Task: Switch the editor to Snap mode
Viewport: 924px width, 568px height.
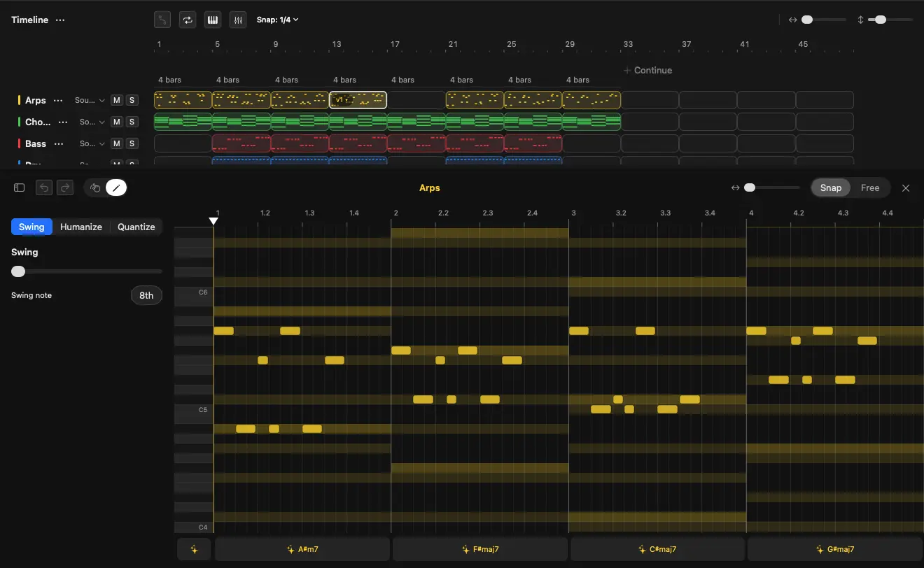Action: [831, 187]
